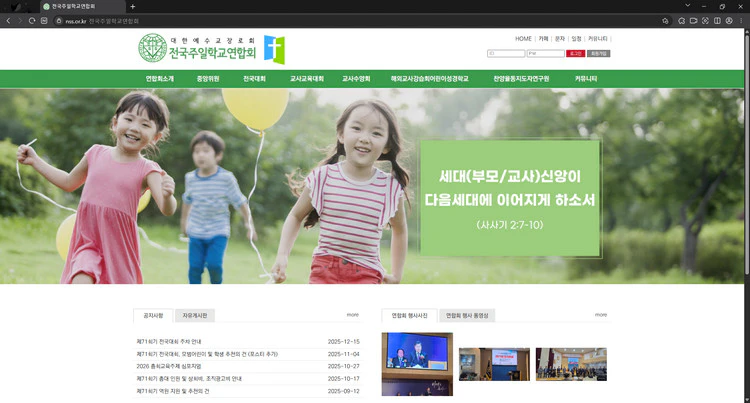Switch to the 연합회 행사 동영상 tab
750x403 pixels.
tap(467, 316)
